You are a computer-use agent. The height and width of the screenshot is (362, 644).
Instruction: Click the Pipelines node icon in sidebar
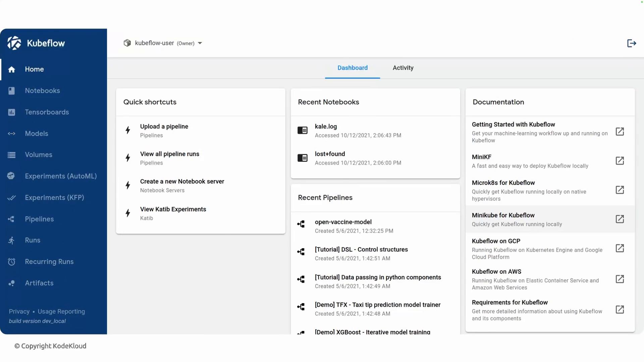pos(11,219)
